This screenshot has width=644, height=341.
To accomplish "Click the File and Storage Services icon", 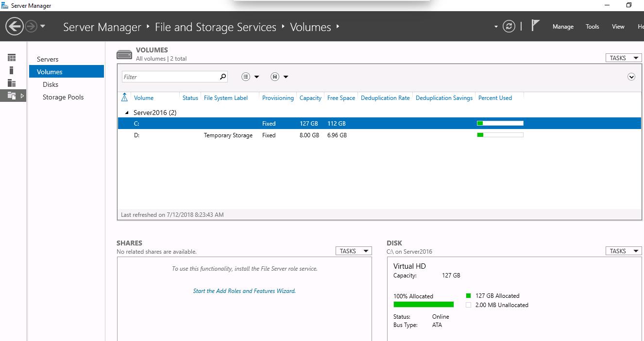I will (12, 96).
